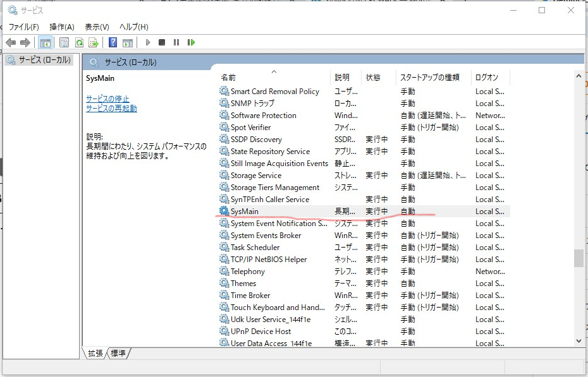Select the Task Scheduler gear icon

point(224,247)
